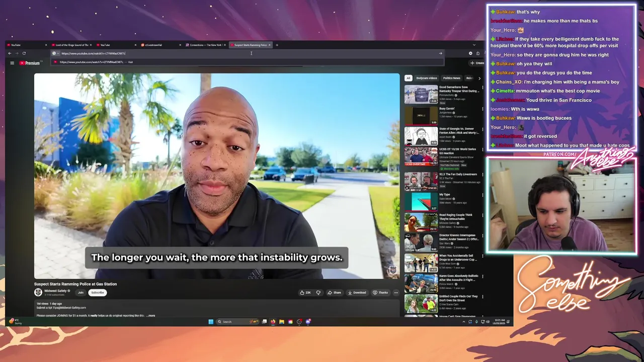This screenshot has height=362, width=644.
Task: Switch to Lord of the Rings tab
Action: [x=69, y=45]
